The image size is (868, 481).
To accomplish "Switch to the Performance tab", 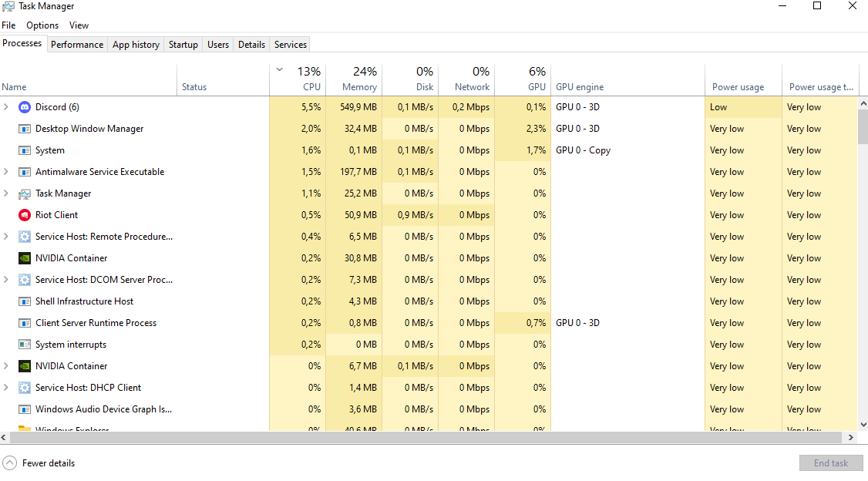I will (x=77, y=44).
